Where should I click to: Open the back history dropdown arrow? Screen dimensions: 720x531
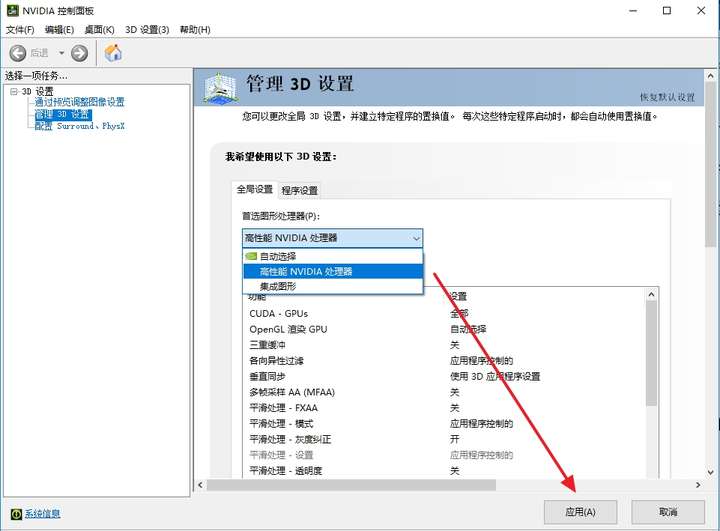coord(61,53)
